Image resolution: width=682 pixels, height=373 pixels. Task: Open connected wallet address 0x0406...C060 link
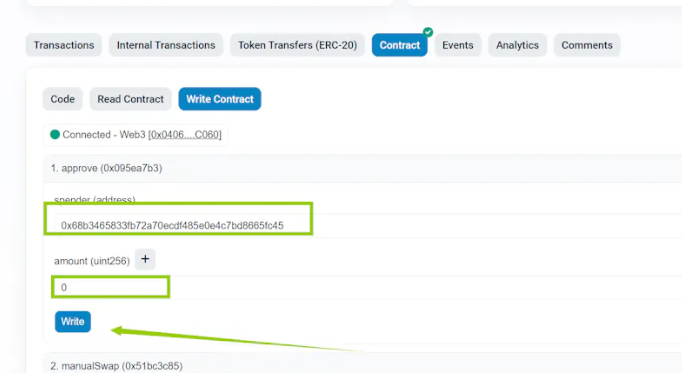(x=185, y=135)
